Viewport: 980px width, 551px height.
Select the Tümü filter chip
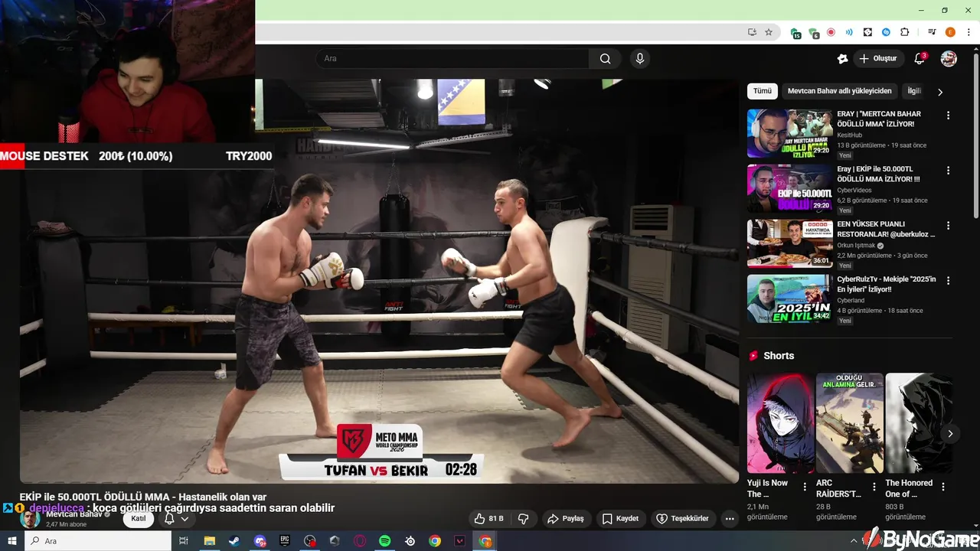(763, 91)
